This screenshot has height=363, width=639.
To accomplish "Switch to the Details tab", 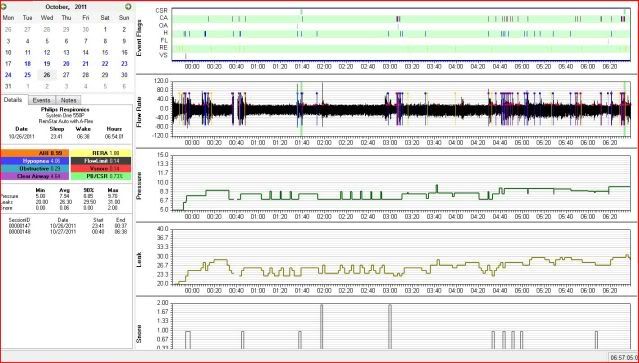I will [14, 100].
